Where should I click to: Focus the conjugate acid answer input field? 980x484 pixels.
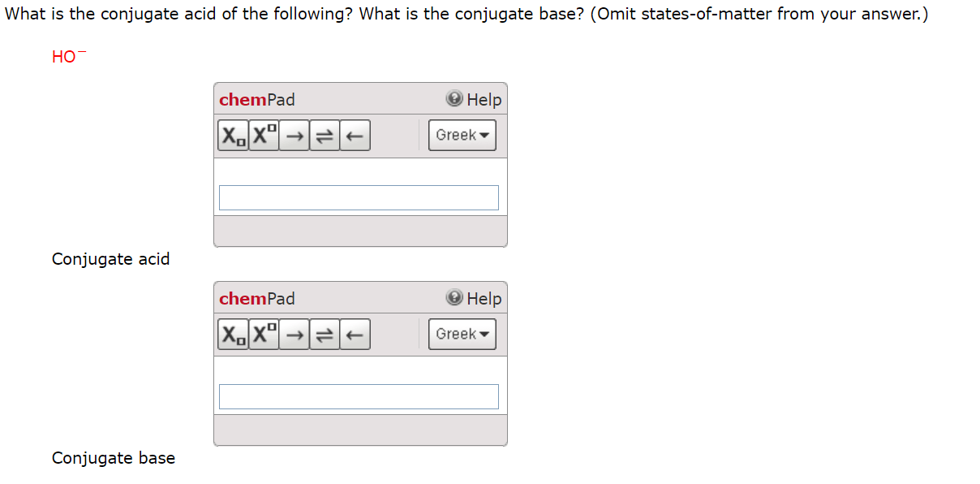(x=359, y=197)
